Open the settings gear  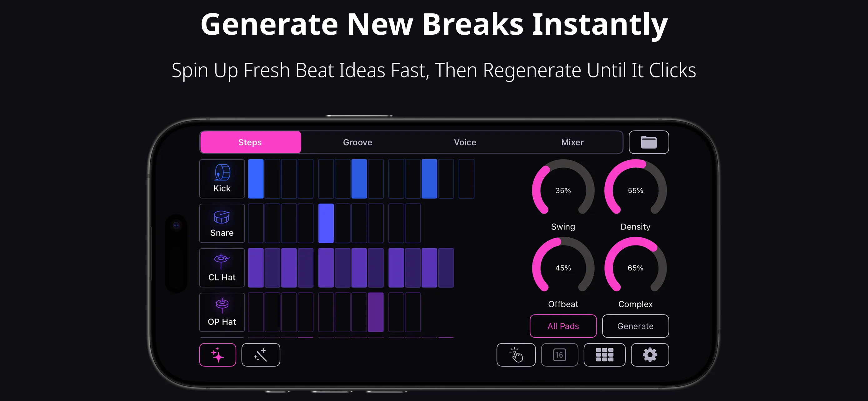tap(650, 354)
